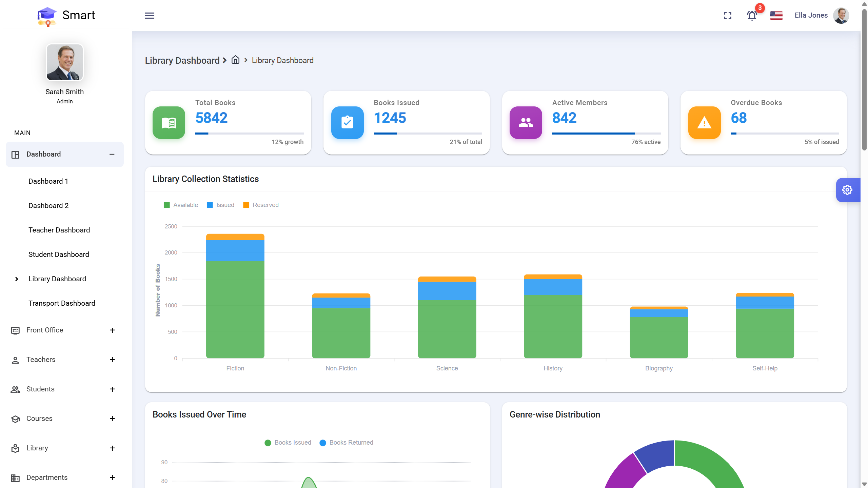
Task: Click the US flag language icon
Action: click(776, 16)
